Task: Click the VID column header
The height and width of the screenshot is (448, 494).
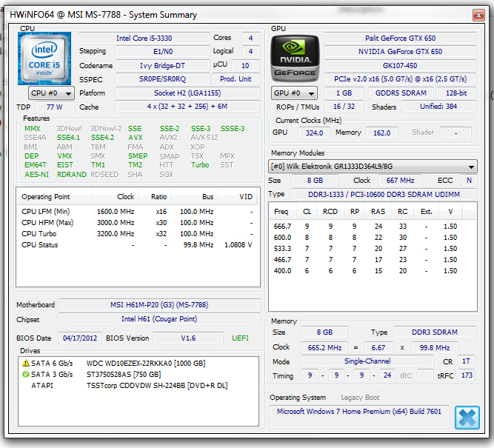Action: (x=237, y=197)
